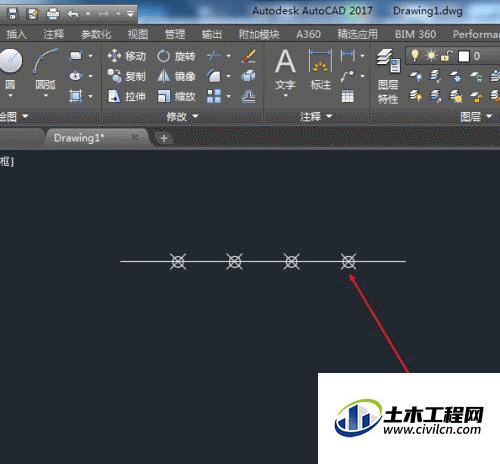Toggle layer 0 lock padlock
Viewport: 500px width, 464px height.
pos(447,56)
